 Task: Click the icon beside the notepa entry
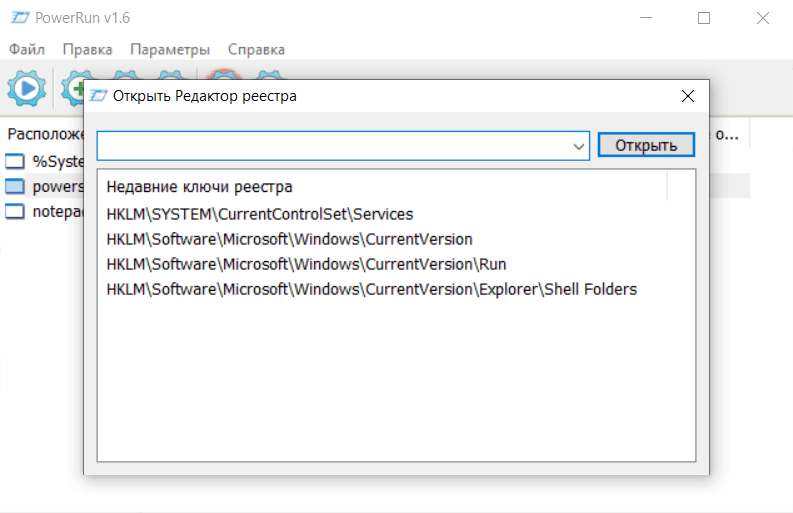[x=15, y=211]
